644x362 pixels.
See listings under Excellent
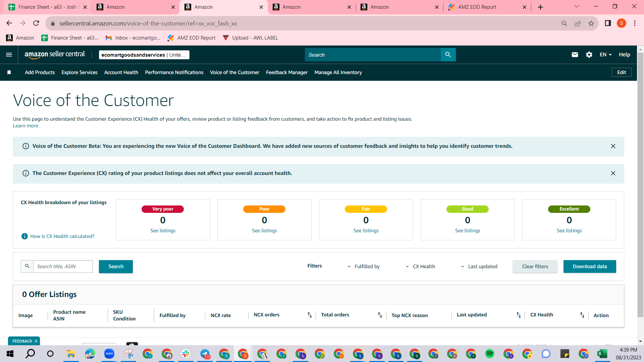click(569, 231)
